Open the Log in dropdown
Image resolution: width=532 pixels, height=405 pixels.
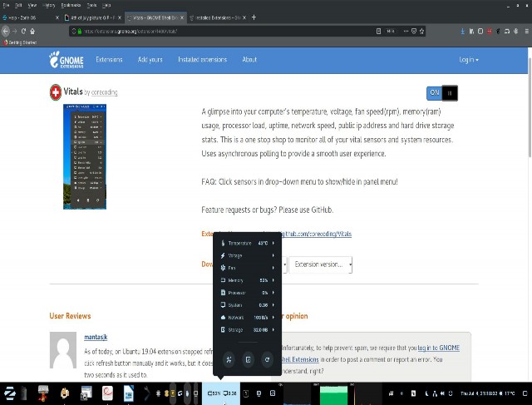[469, 60]
